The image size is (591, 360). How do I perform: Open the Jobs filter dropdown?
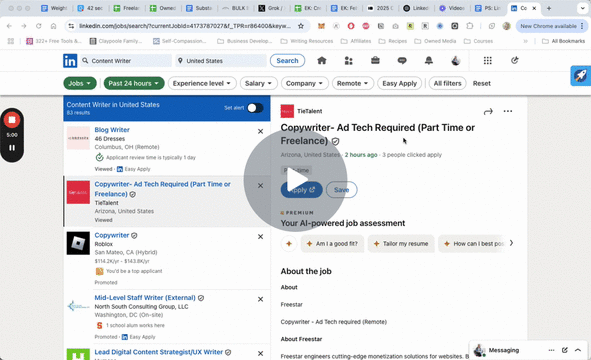click(80, 83)
